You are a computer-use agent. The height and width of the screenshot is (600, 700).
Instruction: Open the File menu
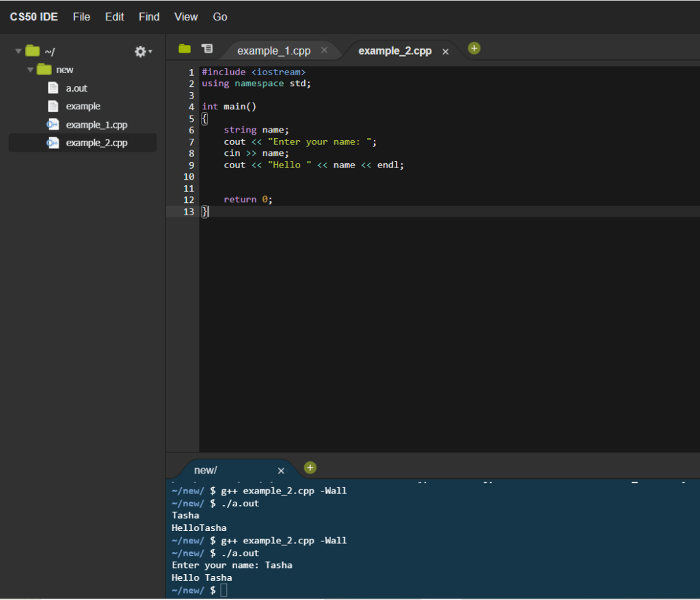tap(81, 16)
